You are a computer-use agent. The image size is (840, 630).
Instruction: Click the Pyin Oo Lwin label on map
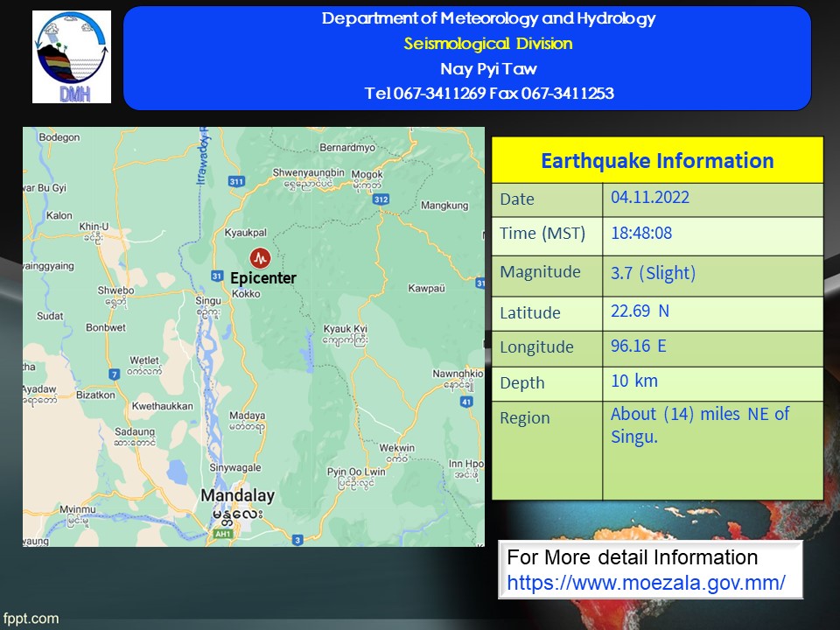coord(356,472)
